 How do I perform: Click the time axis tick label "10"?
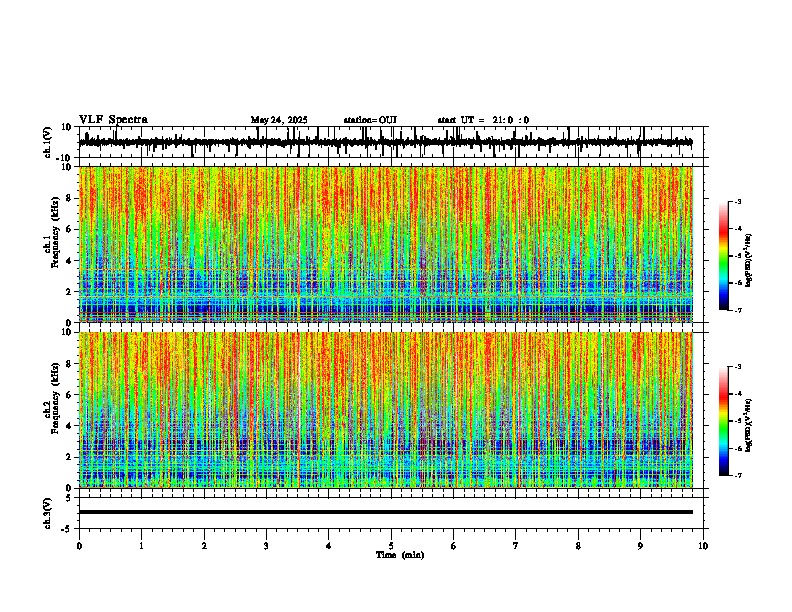(703, 546)
